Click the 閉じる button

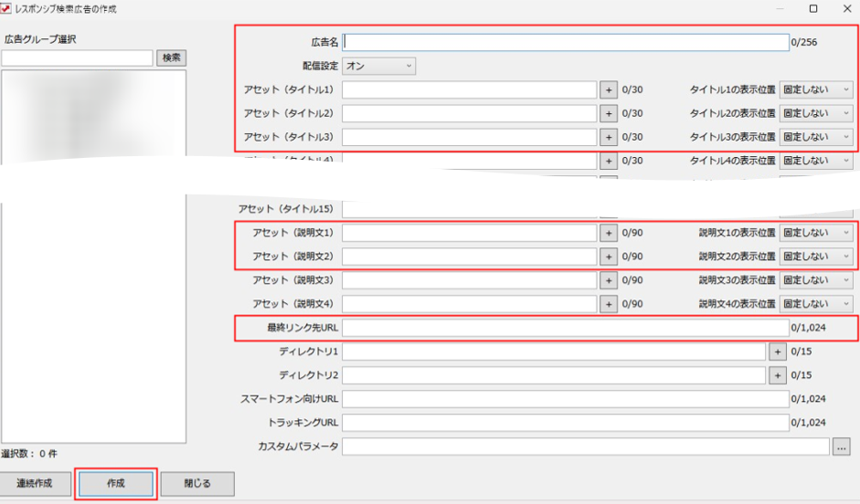click(197, 483)
